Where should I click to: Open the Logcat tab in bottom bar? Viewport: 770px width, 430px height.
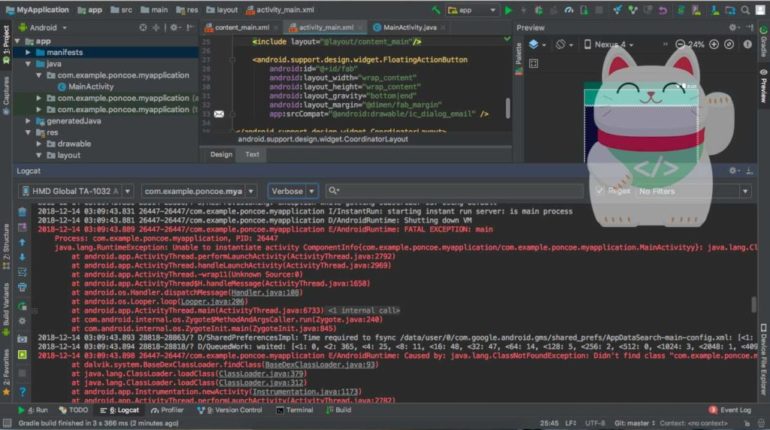pyautogui.click(x=122, y=410)
